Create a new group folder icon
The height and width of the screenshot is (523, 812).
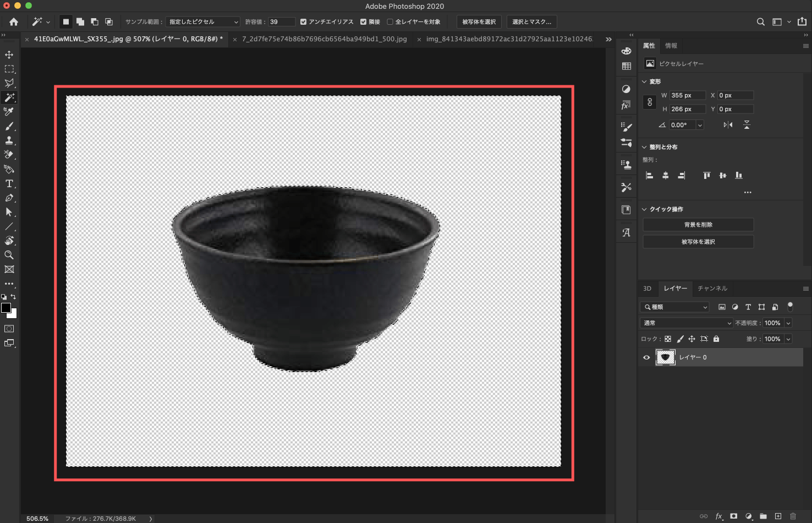(x=763, y=516)
